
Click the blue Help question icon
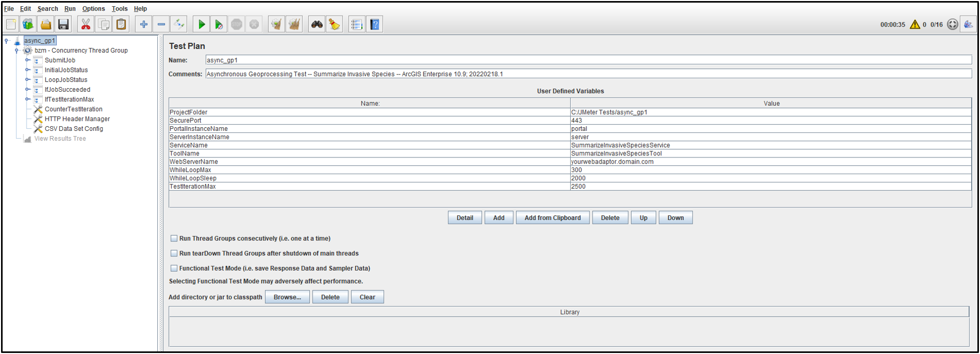pyautogui.click(x=374, y=25)
